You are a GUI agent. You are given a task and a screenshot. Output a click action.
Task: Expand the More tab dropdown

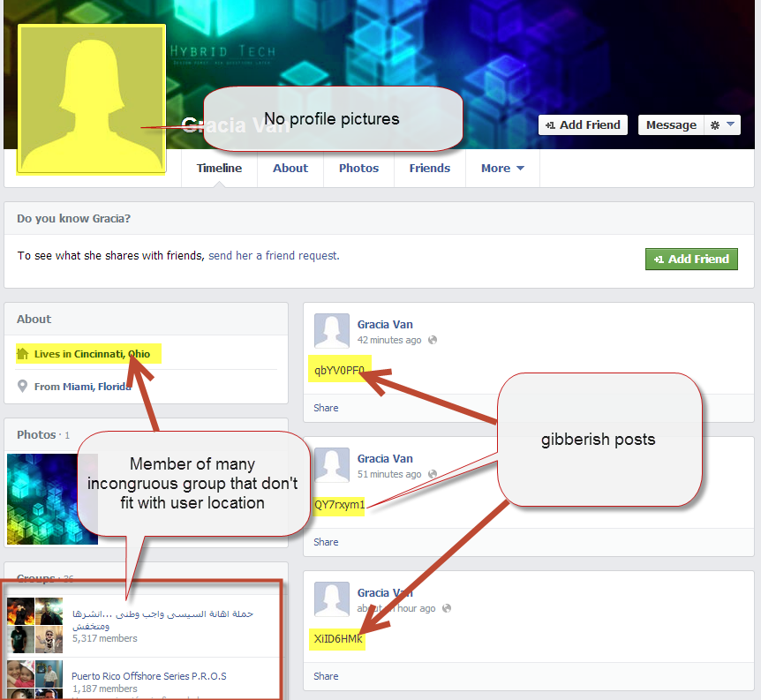click(502, 169)
